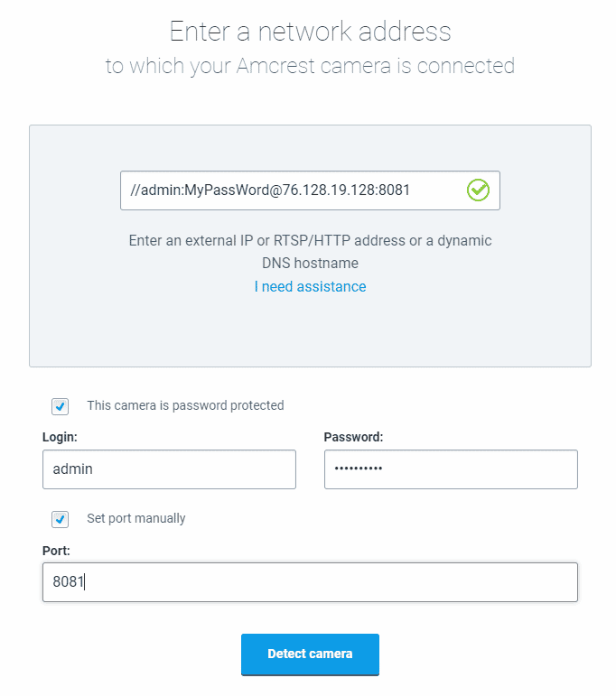This screenshot has height=696, width=616.
Task: Click the "DNS hostname" helper text line
Action: [x=310, y=264]
